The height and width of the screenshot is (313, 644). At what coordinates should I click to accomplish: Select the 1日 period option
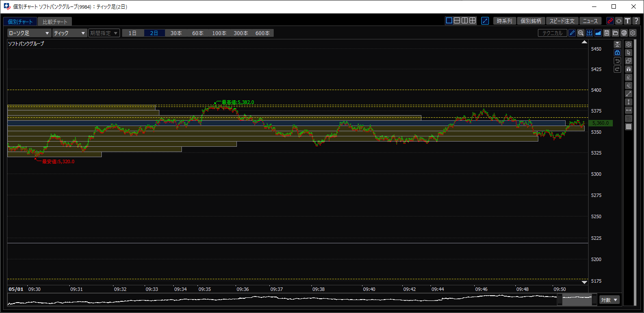(x=133, y=33)
